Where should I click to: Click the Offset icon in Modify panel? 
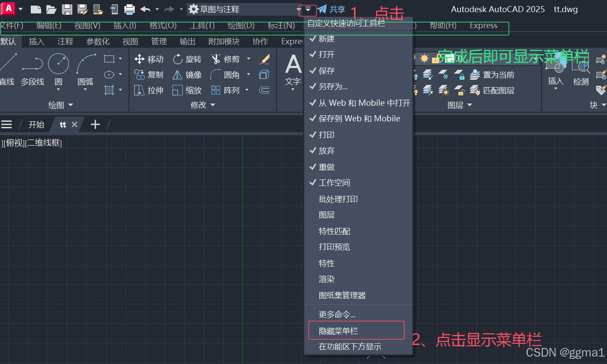pos(264,90)
